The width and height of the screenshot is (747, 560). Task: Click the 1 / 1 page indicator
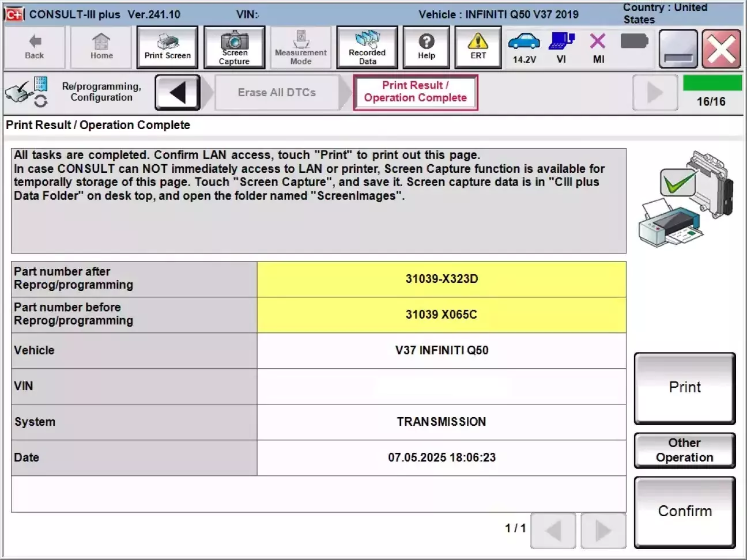(x=515, y=528)
